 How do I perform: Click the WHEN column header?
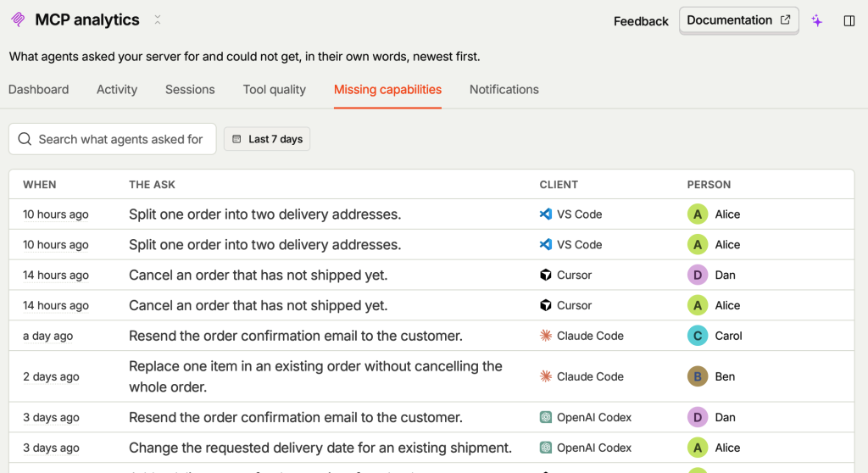[39, 185]
